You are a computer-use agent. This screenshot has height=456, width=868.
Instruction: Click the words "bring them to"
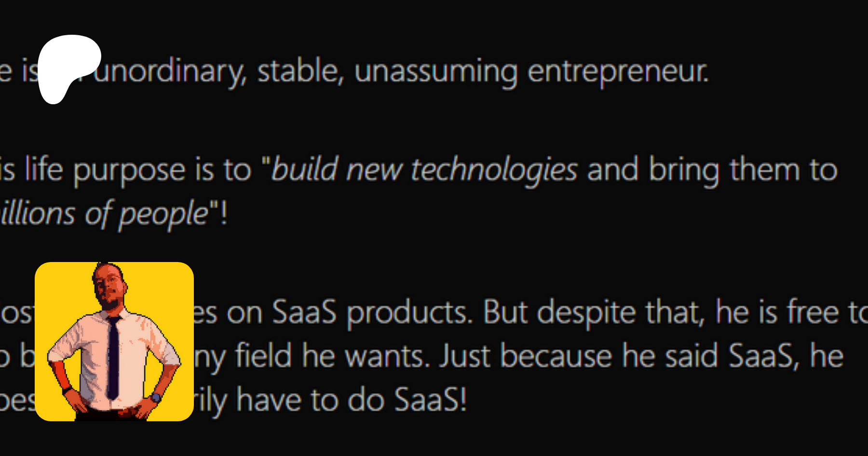click(x=743, y=170)
